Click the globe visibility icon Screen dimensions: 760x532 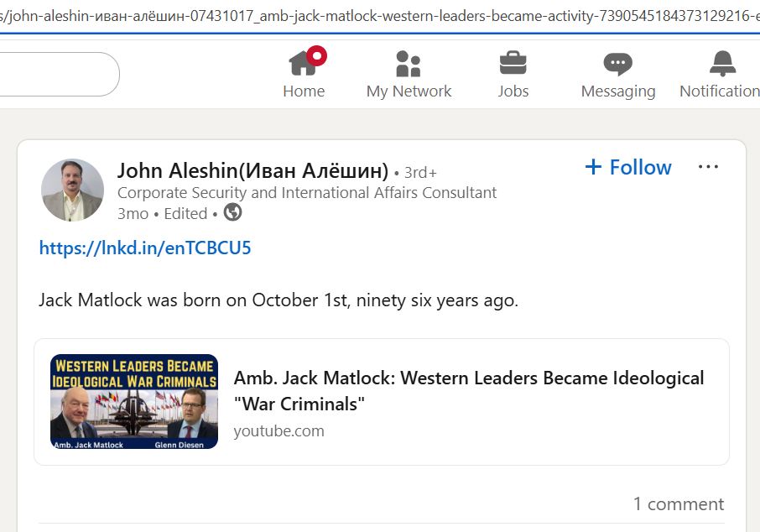pos(233,213)
